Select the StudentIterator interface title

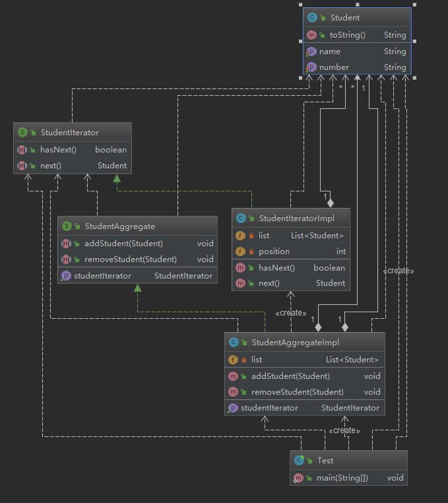tap(69, 133)
